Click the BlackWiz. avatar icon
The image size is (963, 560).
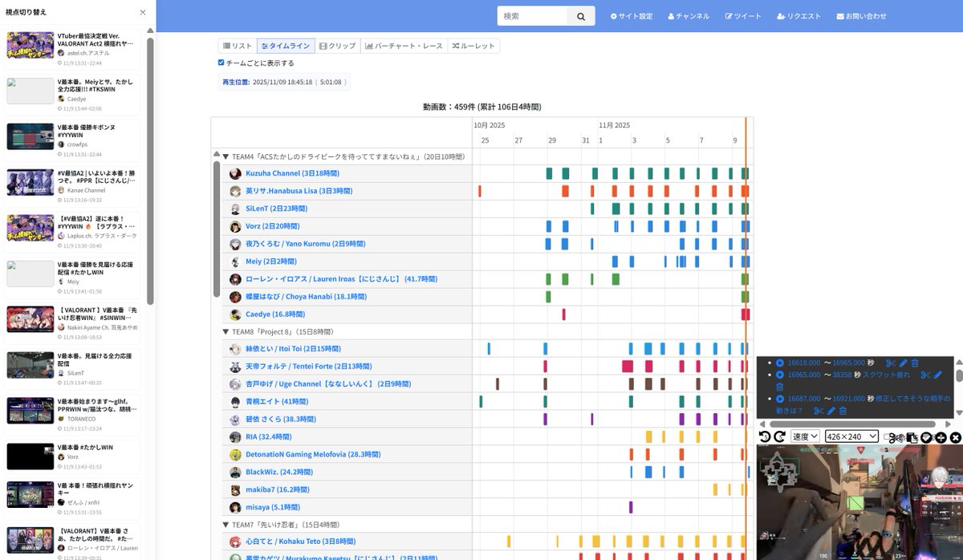pyautogui.click(x=235, y=472)
